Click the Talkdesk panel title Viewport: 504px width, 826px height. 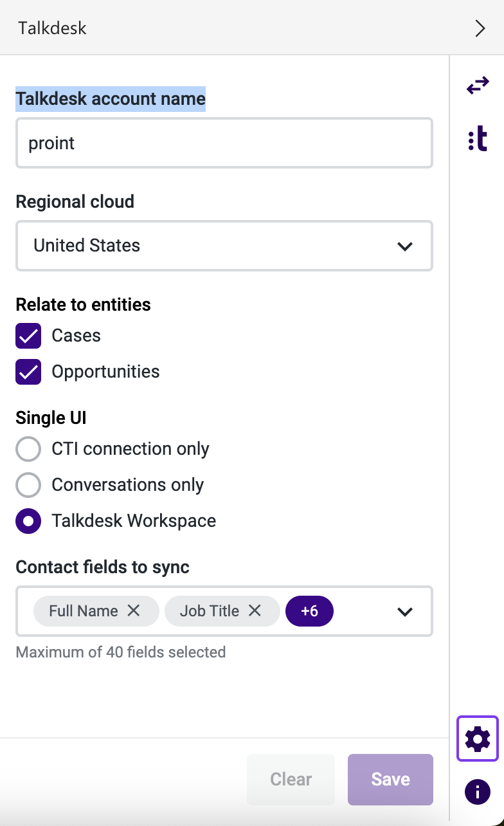point(52,28)
